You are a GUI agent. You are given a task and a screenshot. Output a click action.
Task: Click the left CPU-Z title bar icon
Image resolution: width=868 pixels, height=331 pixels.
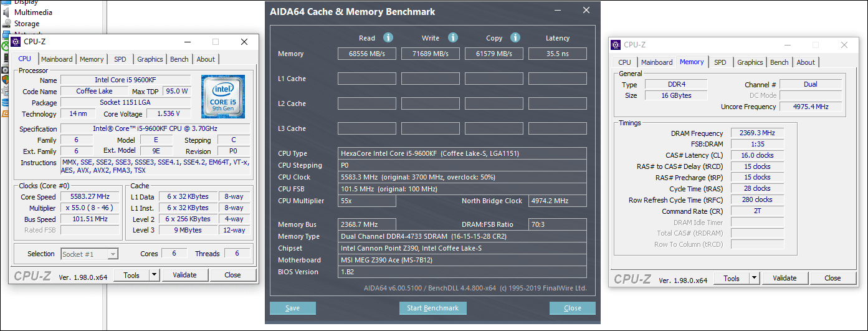pyautogui.click(x=16, y=42)
